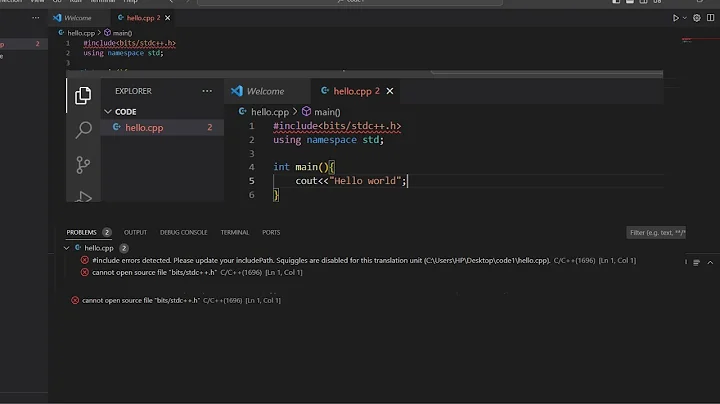Split the editor with the split icon
Viewport: 720px width, 404px height.
click(710, 17)
